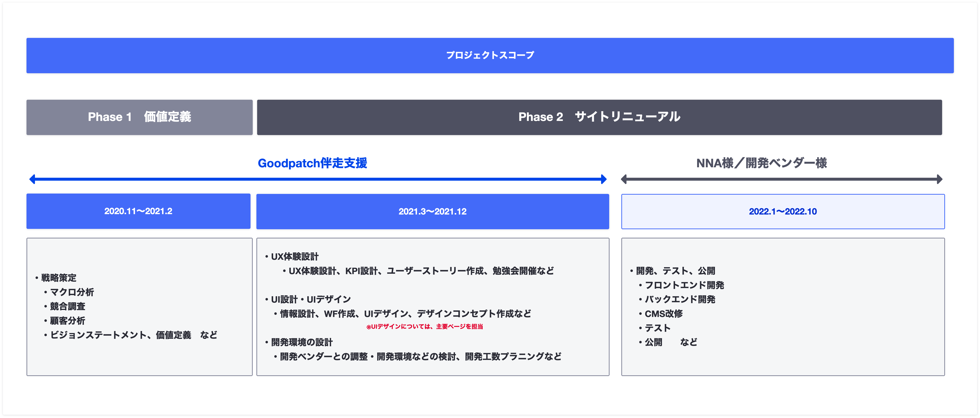Click the 戦略策定 bullet heading
Screen dimensions: 980x418
point(59,278)
